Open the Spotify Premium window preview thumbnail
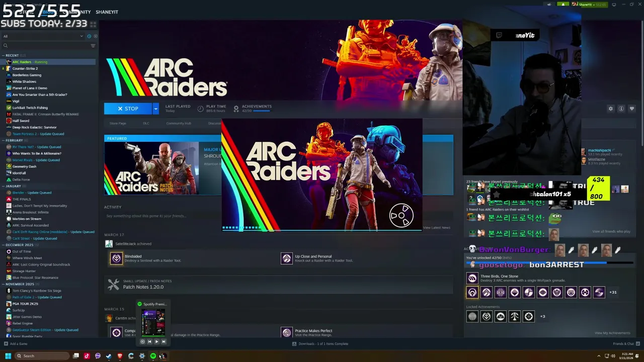Image resolution: width=644 pixels, height=362 pixels. pos(153,322)
